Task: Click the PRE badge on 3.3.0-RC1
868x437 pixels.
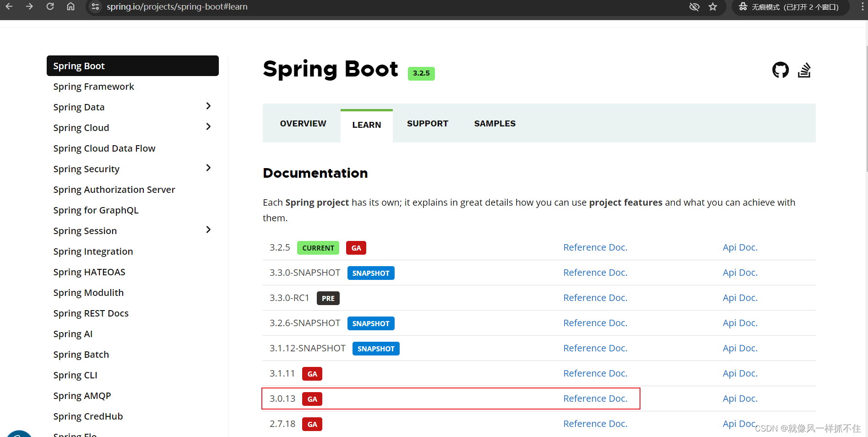Action: 328,298
